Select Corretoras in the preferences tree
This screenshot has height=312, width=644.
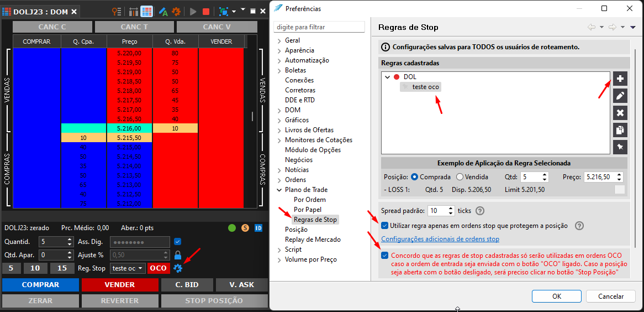(x=300, y=90)
